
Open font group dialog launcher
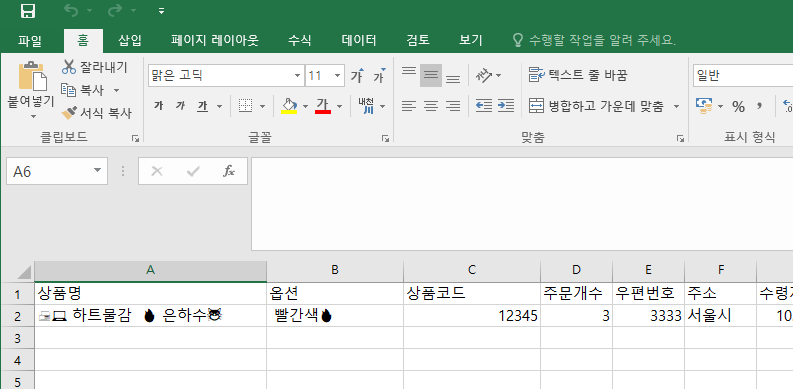[385, 138]
